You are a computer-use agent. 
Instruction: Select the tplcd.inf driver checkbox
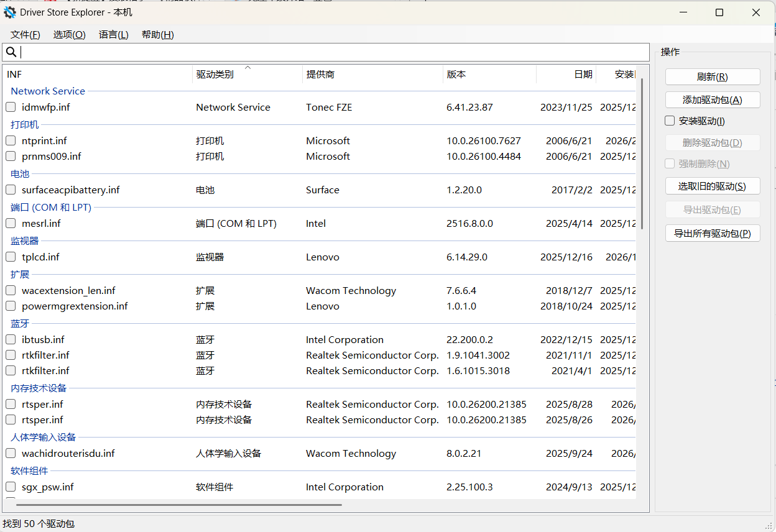click(11, 257)
